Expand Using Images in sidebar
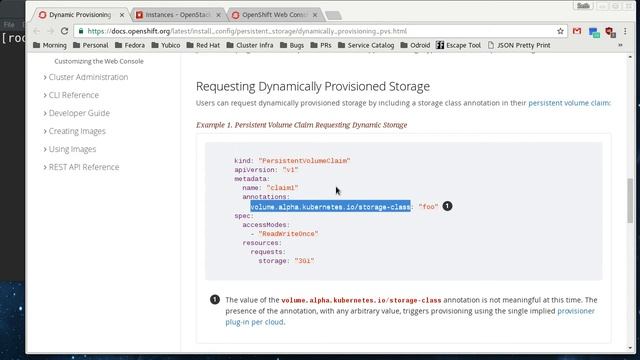640x360 pixels. click(70, 149)
